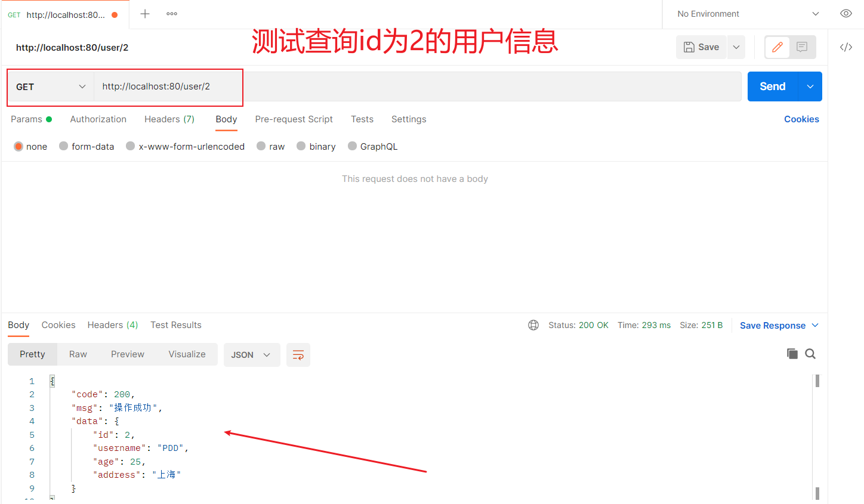
Task: Open the Params tab
Action: (x=31, y=119)
